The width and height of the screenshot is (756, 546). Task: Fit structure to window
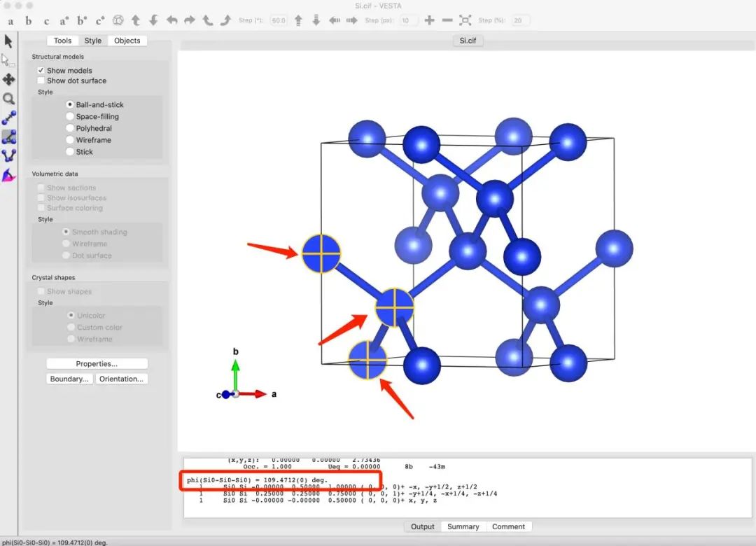(465, 20)
